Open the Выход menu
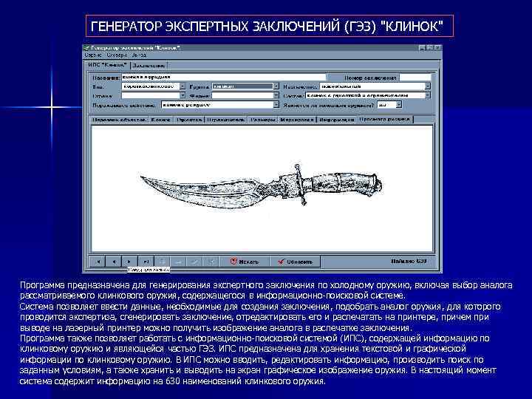The image size is (532, 399). tap(139, 55)
